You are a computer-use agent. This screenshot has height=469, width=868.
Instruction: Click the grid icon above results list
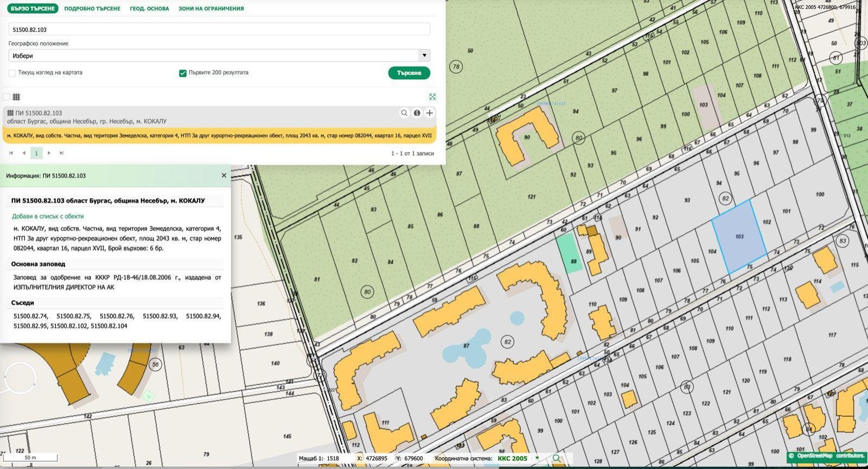(x=16, y=97)
